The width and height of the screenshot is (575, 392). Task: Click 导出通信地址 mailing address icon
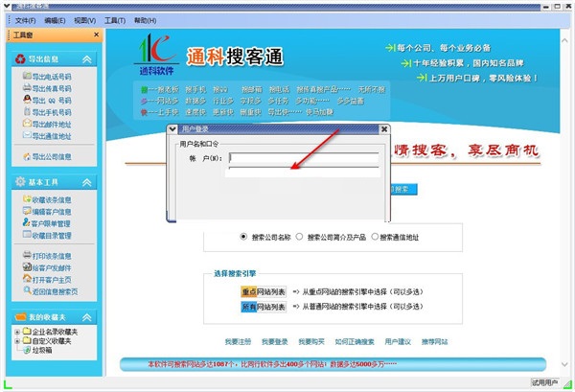pos(27,136)
